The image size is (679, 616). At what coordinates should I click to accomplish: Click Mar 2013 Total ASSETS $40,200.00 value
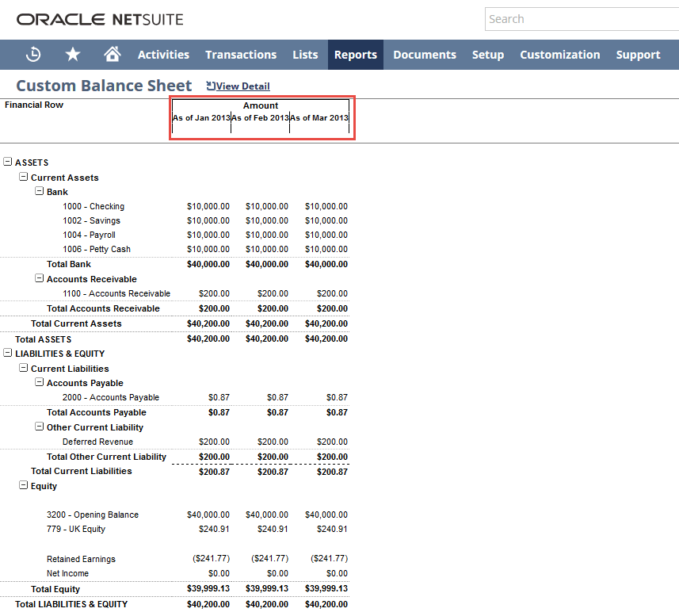326,339
